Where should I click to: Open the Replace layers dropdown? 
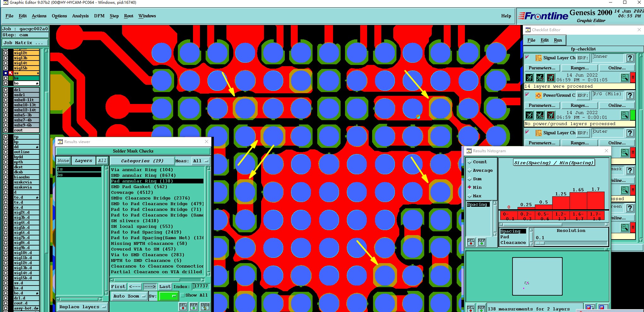pyautogui.click(x=83, y=307)
